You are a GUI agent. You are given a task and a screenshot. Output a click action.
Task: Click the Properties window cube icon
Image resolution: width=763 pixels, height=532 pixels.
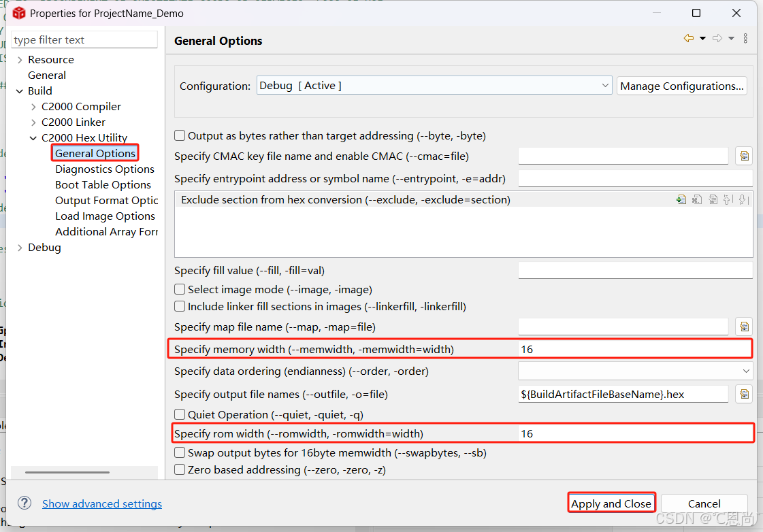tap(18, 13)
